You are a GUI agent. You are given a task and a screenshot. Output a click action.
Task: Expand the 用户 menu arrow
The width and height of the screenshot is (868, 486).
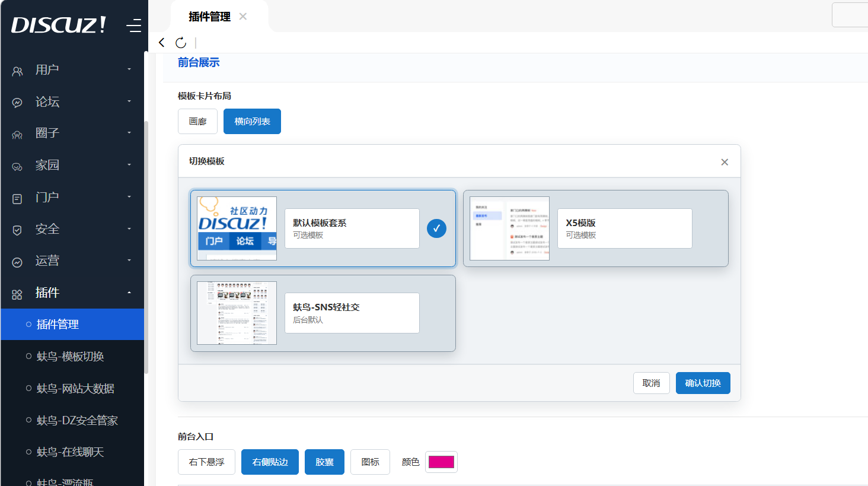pyautogui.click(x=129, y=69)
